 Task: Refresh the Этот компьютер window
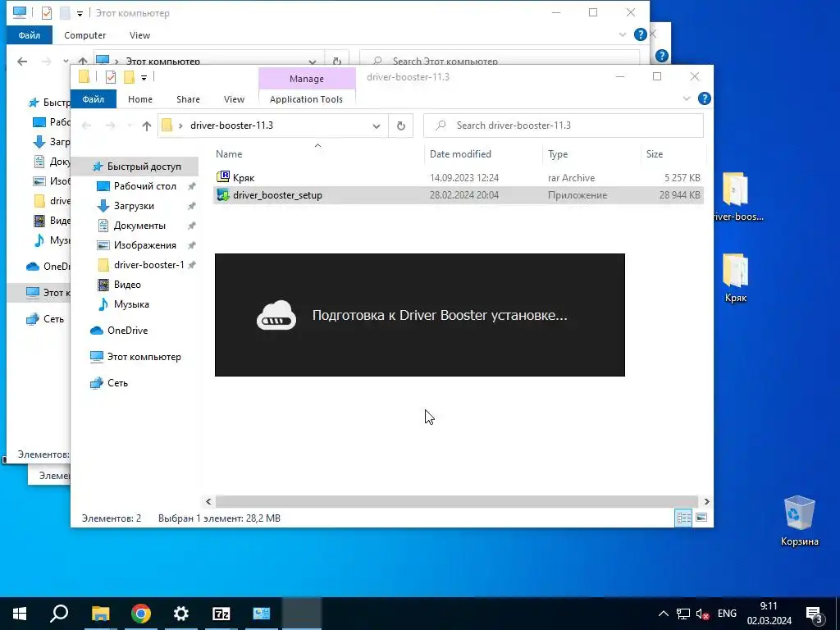coord(336,61)
